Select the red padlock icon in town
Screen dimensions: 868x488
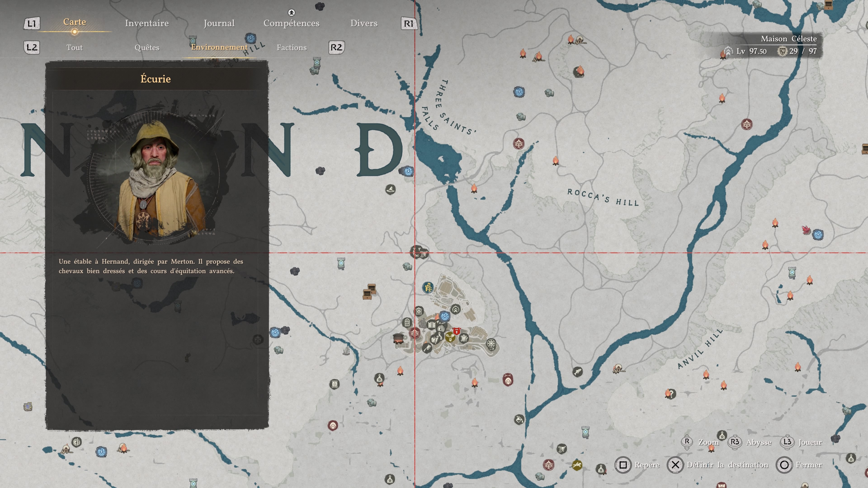457,331
